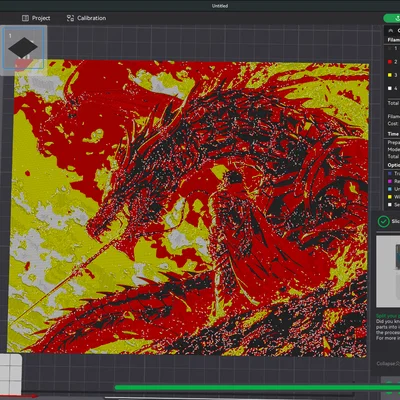Click the sliced dragon preview
Viewport: 400px width, 400px height.
click(x=188, y=207)
